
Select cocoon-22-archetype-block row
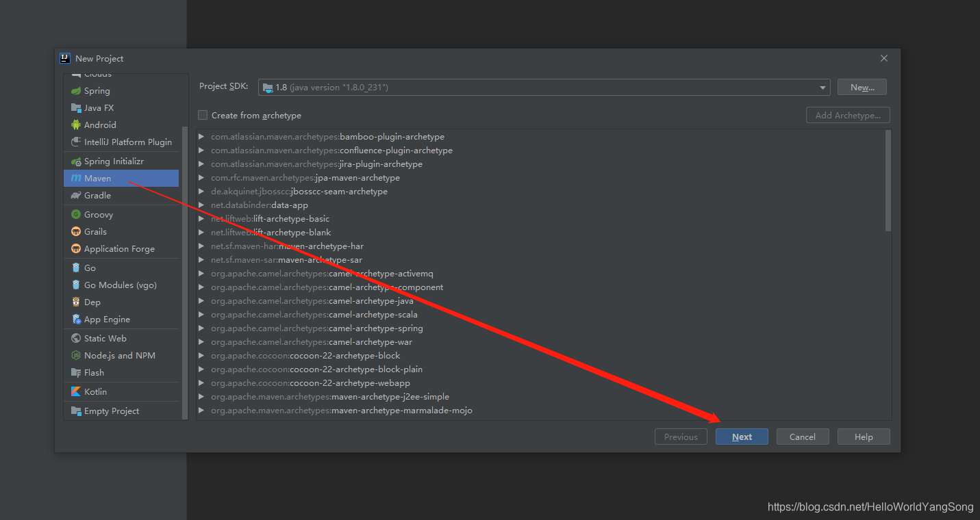pos(544,356)
